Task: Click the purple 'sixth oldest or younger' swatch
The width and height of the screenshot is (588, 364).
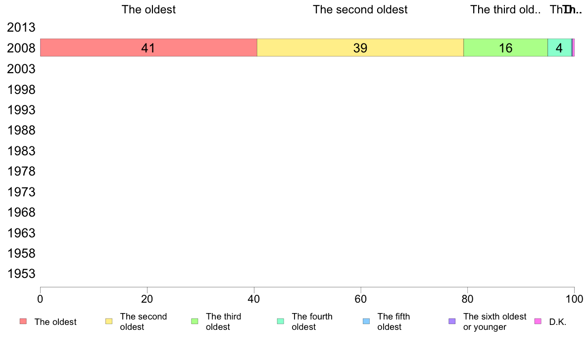Action: point(452,321)
